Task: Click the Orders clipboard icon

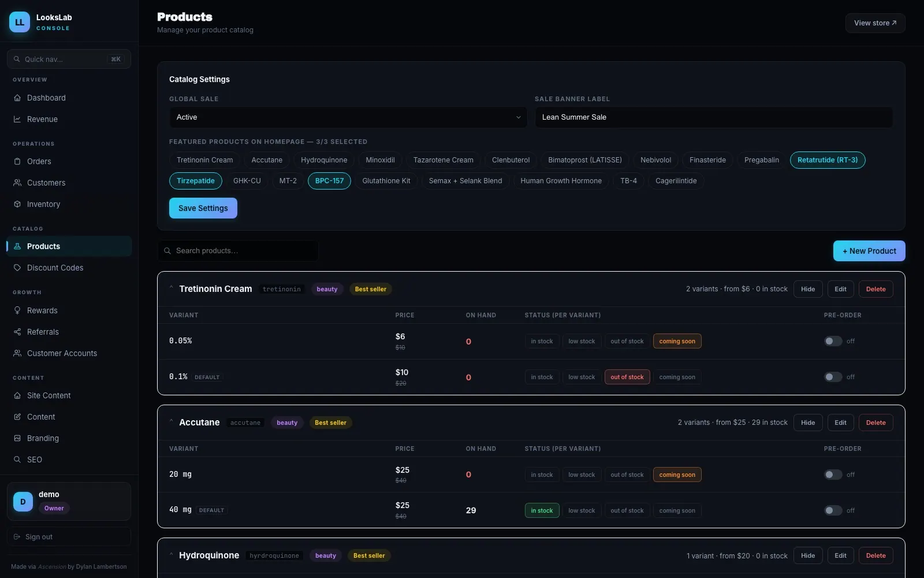Action: tap(17, 161)
